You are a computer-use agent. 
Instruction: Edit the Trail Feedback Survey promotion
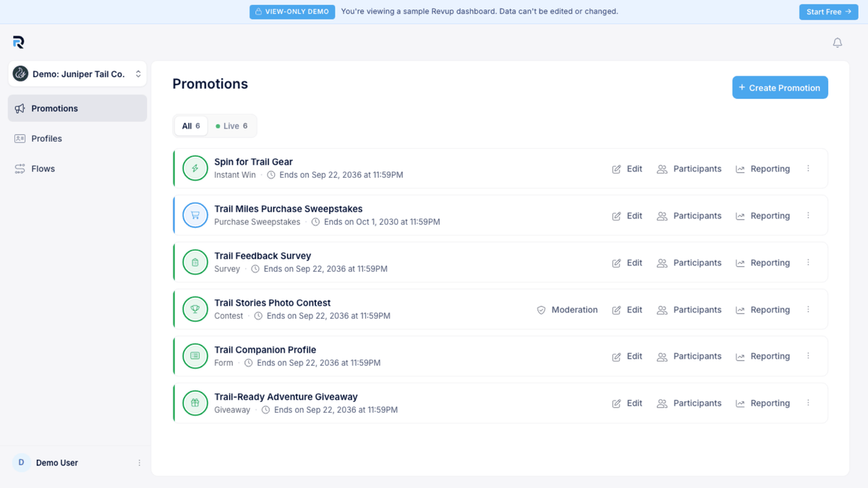627,262
